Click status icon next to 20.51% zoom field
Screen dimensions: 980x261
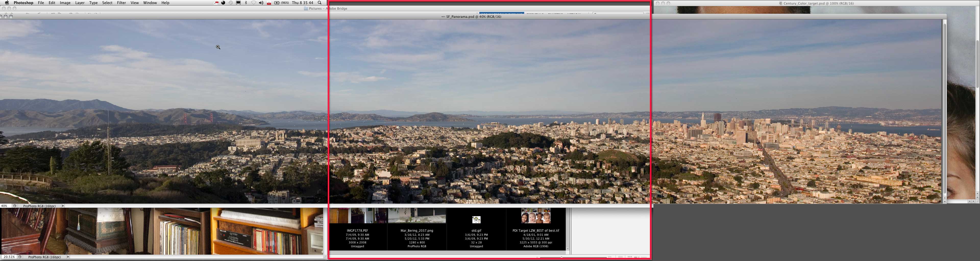point(20,257)
